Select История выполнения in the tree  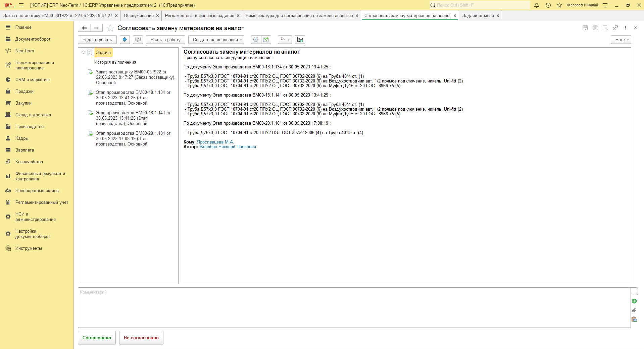115,62
